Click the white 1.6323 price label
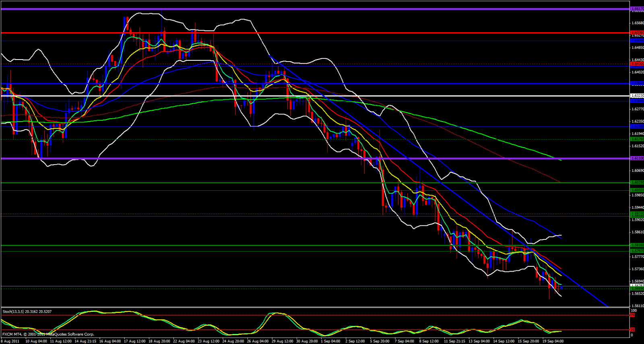 pyautogui.click(x=637, y=96)
